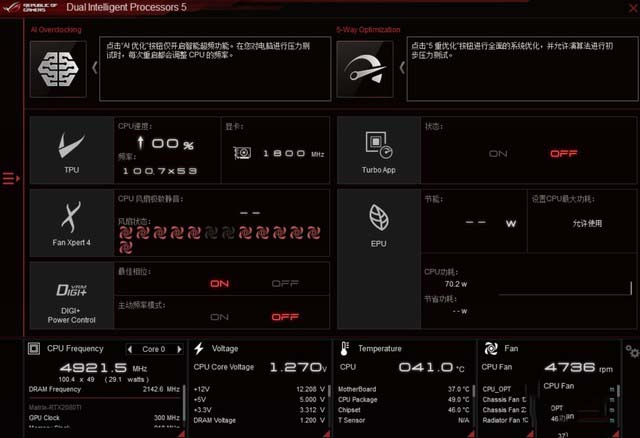Screen dimensions: 640x438
Task: Expand the Temperature panel corner
Action: [x=471, y=434]
